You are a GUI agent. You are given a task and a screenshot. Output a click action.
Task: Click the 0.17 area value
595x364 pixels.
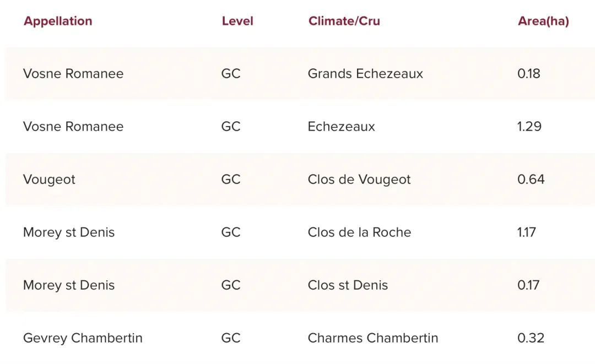528,285
